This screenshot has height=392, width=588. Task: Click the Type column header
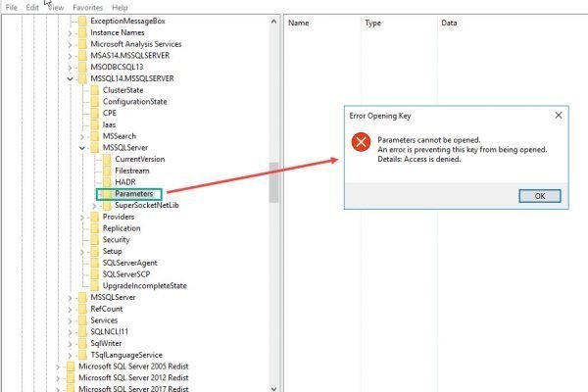pyautogui.click(x=373, y=22)
